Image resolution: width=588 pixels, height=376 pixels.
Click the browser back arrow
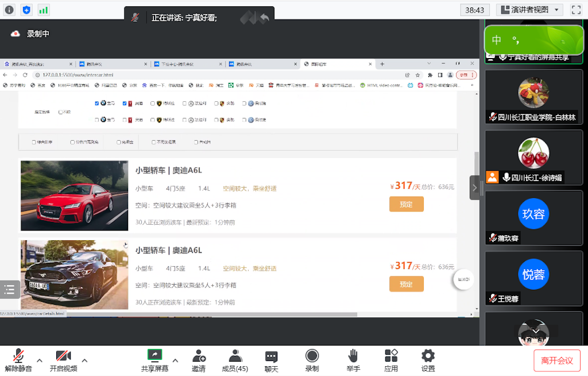(x=5, y=75)
